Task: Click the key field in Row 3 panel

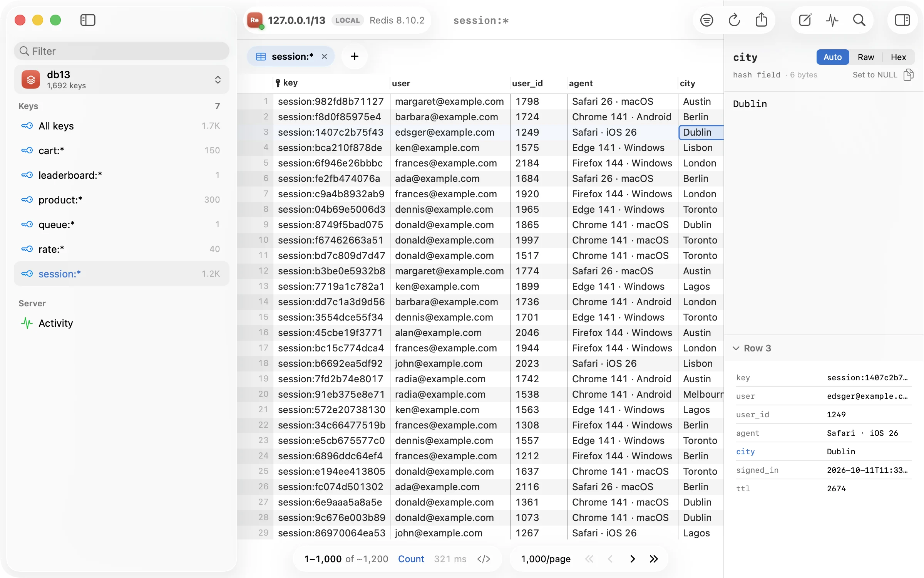Action: coord(824,378)
